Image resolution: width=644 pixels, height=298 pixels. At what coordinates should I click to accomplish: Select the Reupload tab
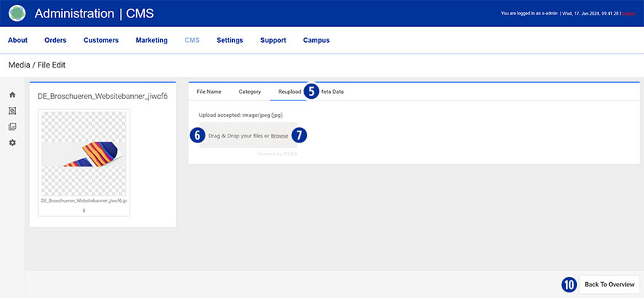(x=289, y=92)
